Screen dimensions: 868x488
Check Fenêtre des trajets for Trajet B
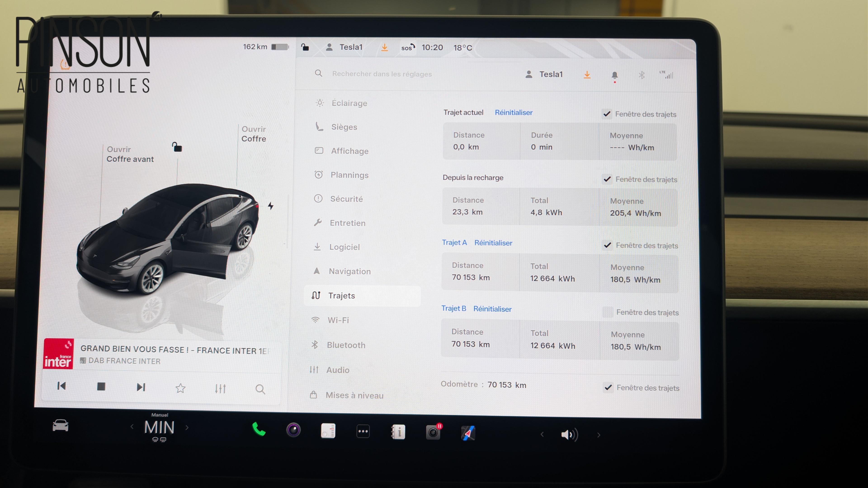point(608,312)
